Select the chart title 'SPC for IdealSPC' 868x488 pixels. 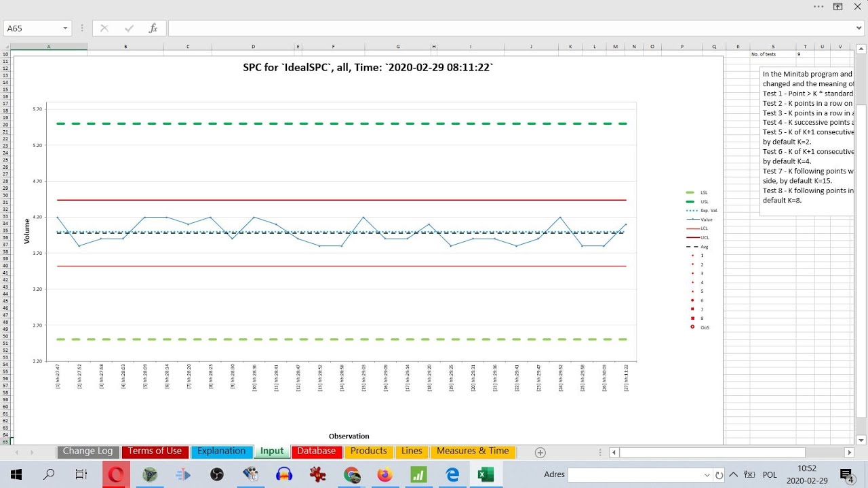[x=368, y=68]
